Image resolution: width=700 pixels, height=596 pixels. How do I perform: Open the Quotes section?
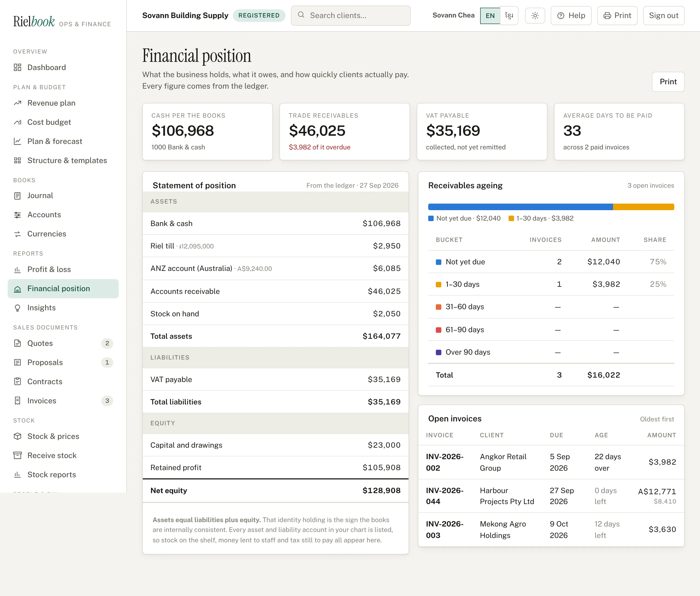[63, 343]
